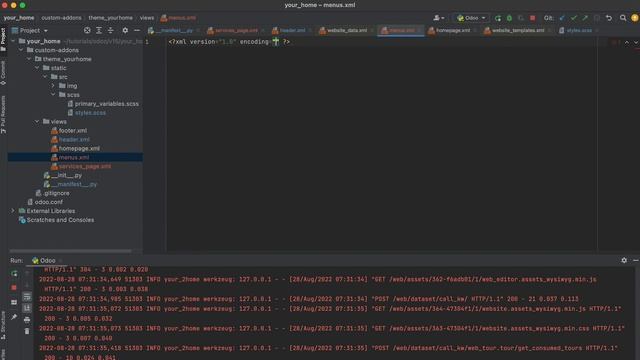Collapse the your_home root folder
This screenshot has width=640, height=360.
(x=13, y=41)
